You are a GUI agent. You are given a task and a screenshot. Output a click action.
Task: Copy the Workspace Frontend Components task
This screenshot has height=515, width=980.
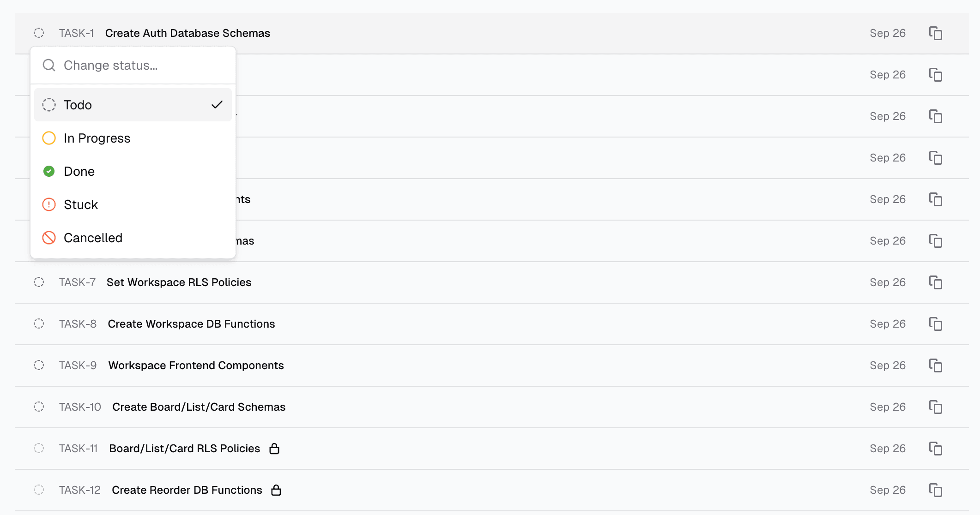click(935, 365)
